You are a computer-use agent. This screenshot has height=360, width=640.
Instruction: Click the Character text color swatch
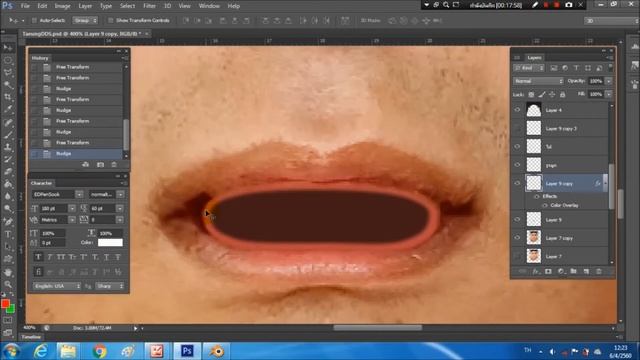(x=110, y=242)
